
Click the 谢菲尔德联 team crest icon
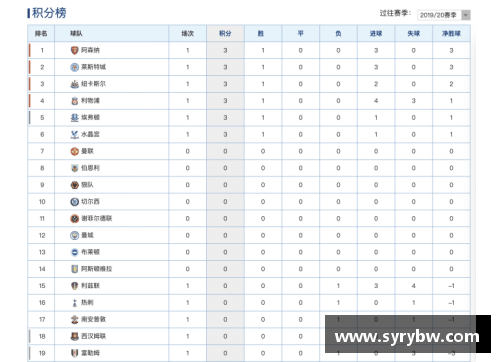(75, 219)
